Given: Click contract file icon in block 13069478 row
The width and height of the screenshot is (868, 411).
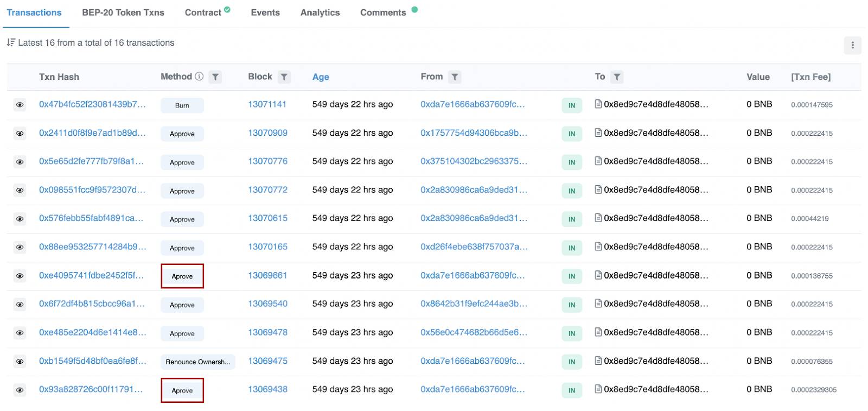Looking at the screenshot, I should [598, 332].
